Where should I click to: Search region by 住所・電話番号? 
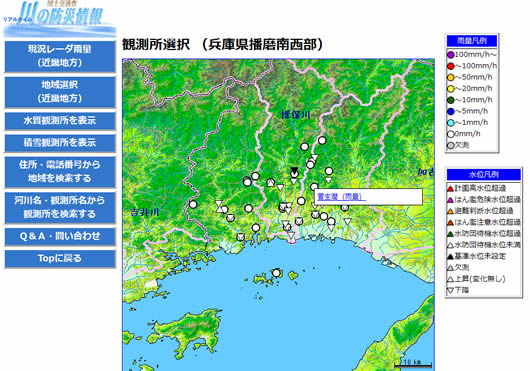[60, 172]
